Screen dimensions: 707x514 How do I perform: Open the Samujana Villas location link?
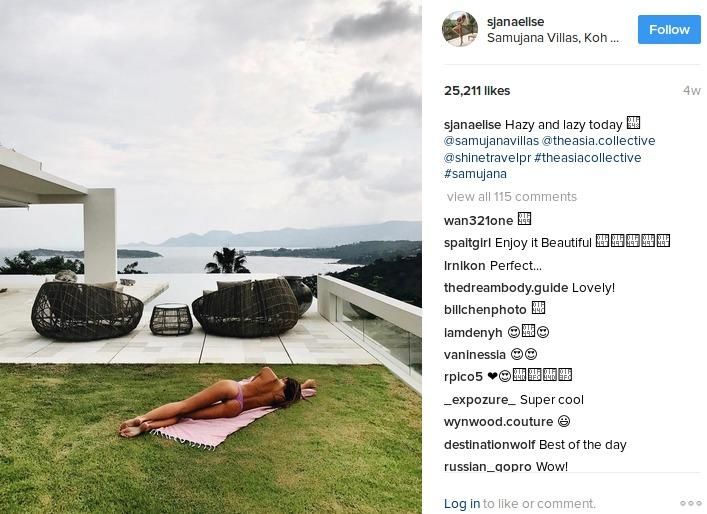pyautogui.click(x=553, y=38)
